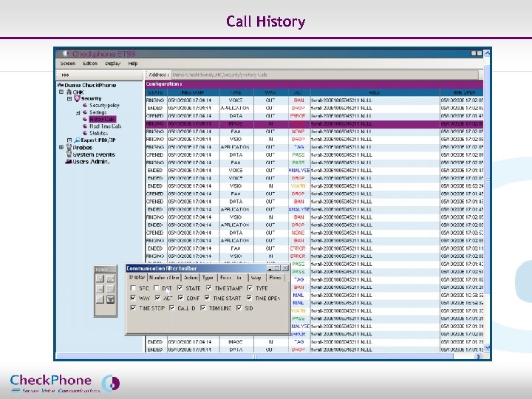Screen dimensions: 532x399
Task: Enable the SRC column checkbox
Action: [x=133, y=288]
